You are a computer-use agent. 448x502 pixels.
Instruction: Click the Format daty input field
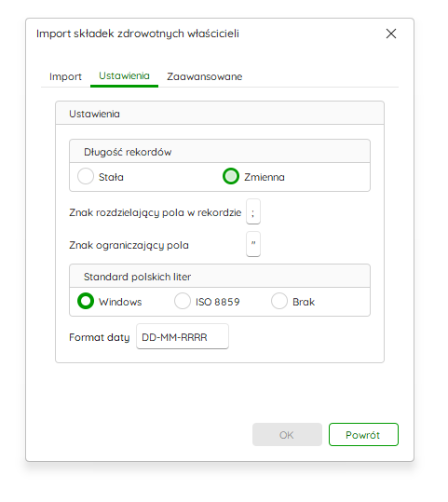click(183, 336)
